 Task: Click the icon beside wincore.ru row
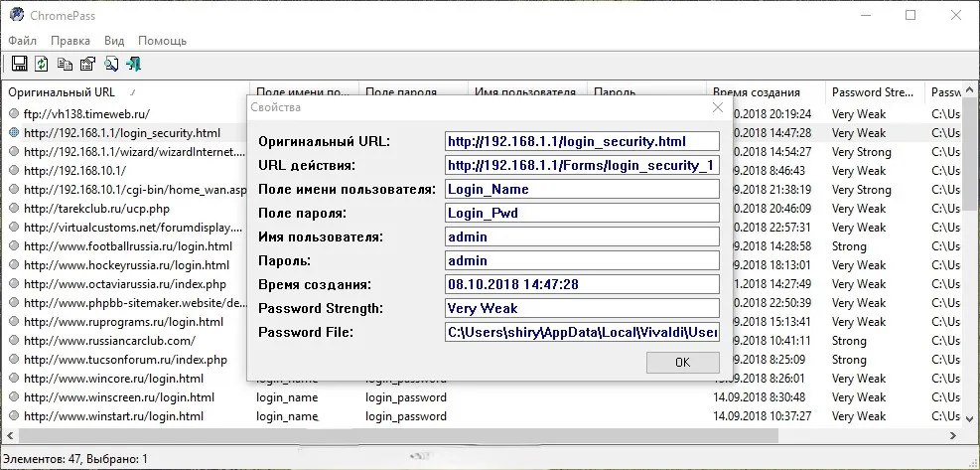(x=14, y=378)
